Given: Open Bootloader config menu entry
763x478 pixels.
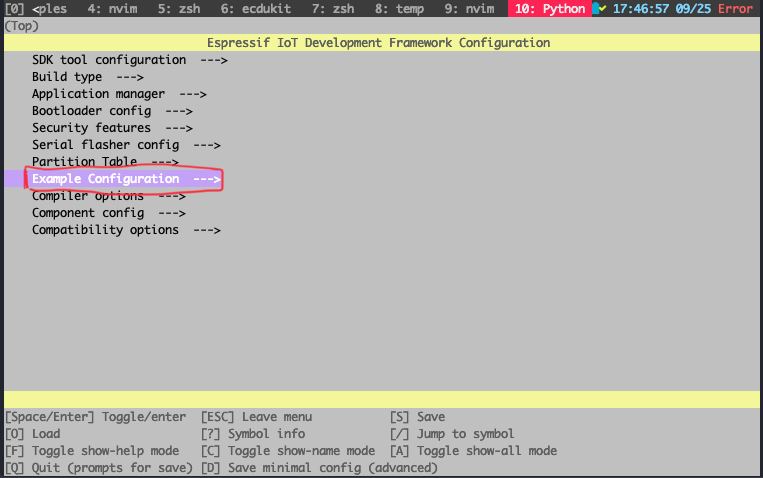Looking at the screenshot, I should [112, 111].
